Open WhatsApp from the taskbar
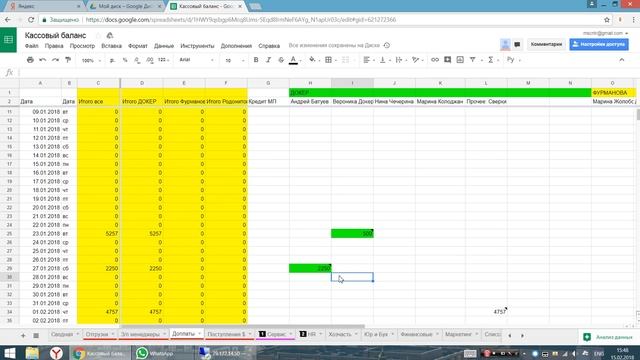The image size is (640, 360). [154, 353]
